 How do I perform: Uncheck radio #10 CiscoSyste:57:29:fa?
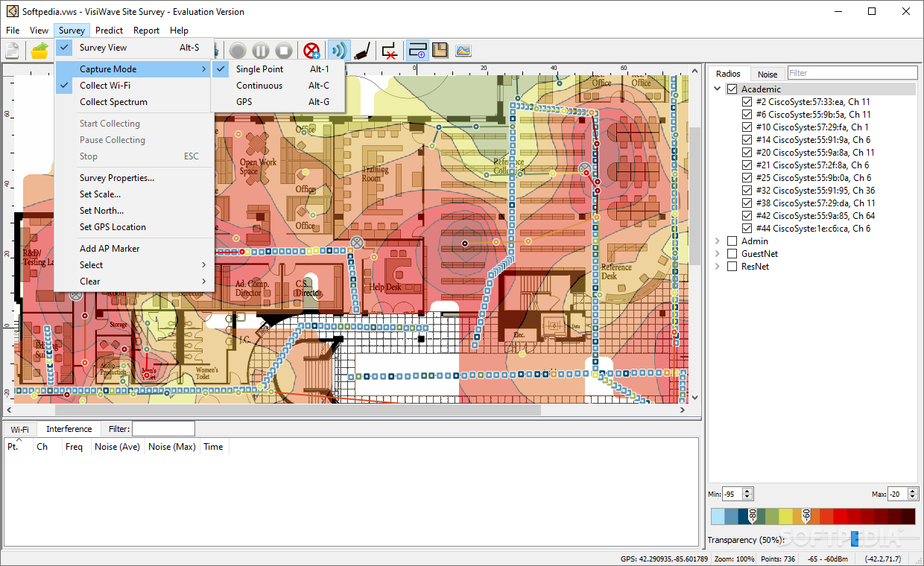point(747,127)
